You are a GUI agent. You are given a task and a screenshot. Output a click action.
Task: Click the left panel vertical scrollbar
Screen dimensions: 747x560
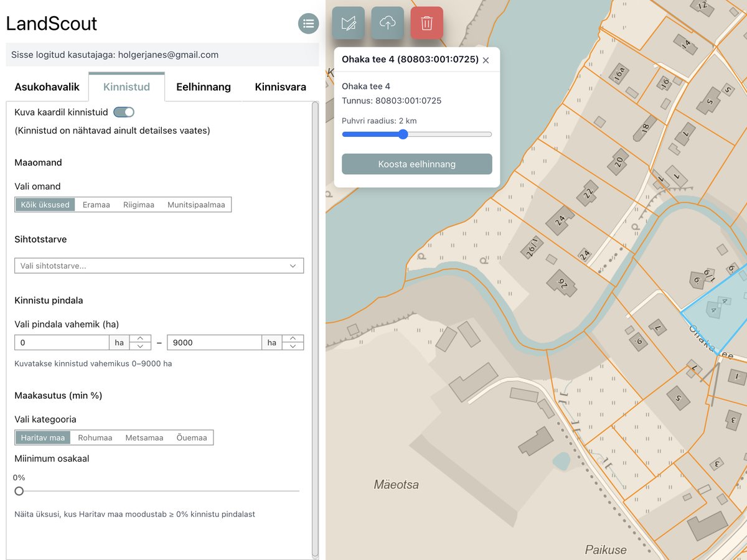pyautogui.click(x=315, y=329)
